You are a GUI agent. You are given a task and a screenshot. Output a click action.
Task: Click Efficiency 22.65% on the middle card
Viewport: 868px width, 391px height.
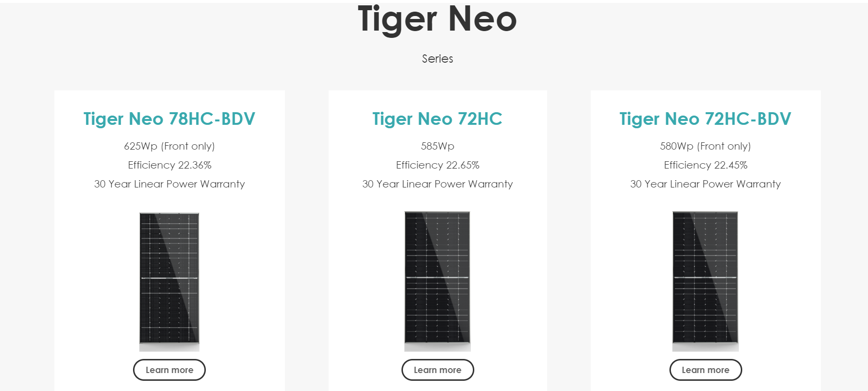pyautogui.click(x=437, y=165)
